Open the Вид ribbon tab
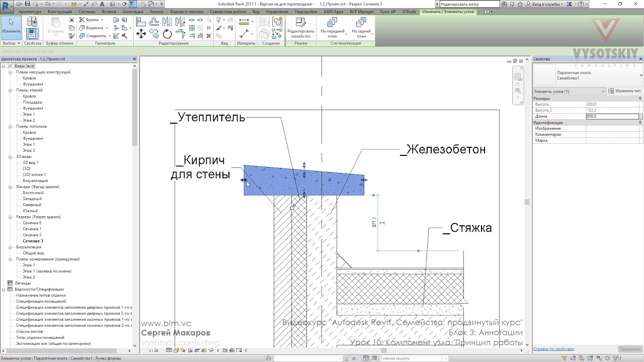 point(256,12)
